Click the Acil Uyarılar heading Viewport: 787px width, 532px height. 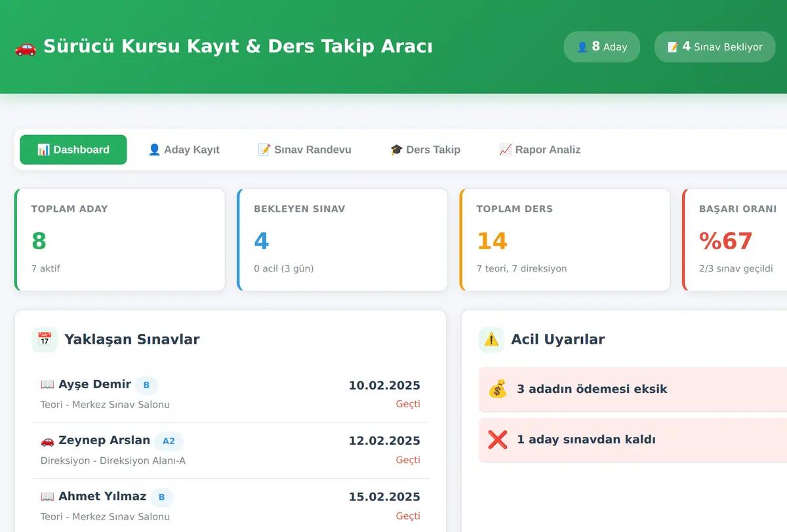pos(558,339)
